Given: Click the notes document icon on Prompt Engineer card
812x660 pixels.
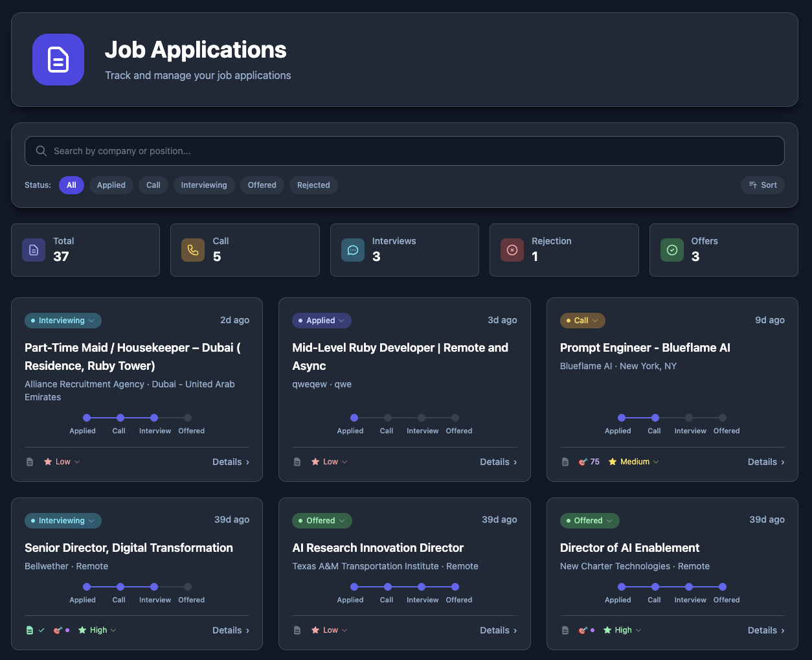Looking at the screenshot, I should click(565, 461).
